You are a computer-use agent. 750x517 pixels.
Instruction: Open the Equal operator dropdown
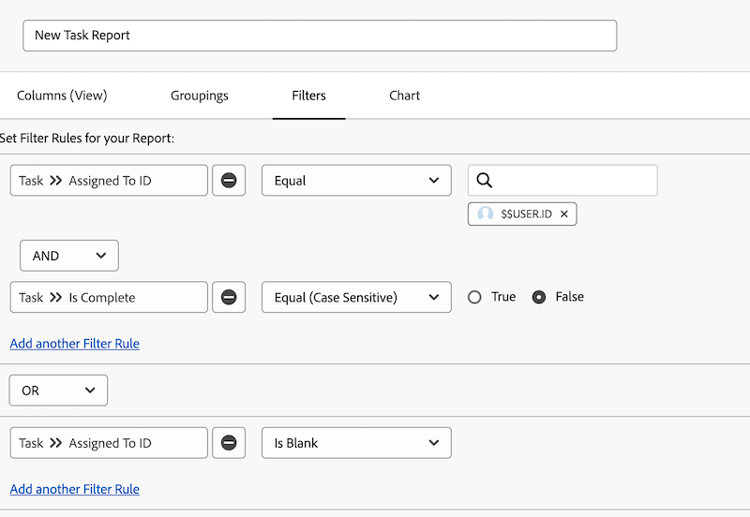pyautogui.click(x=356, y=181)
